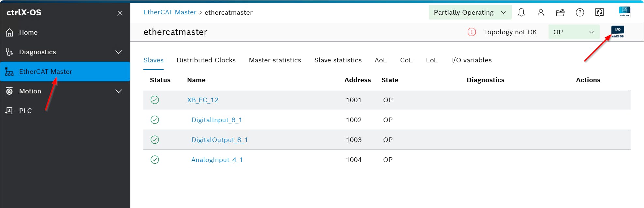Screen dimensions: 644x208
Task: Open the help question mark icon
Action: pos(580,12)
